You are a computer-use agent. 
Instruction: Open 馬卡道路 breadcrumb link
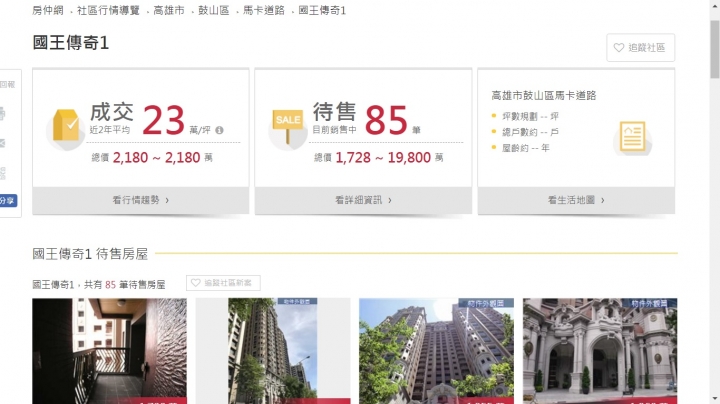[264, 11]
